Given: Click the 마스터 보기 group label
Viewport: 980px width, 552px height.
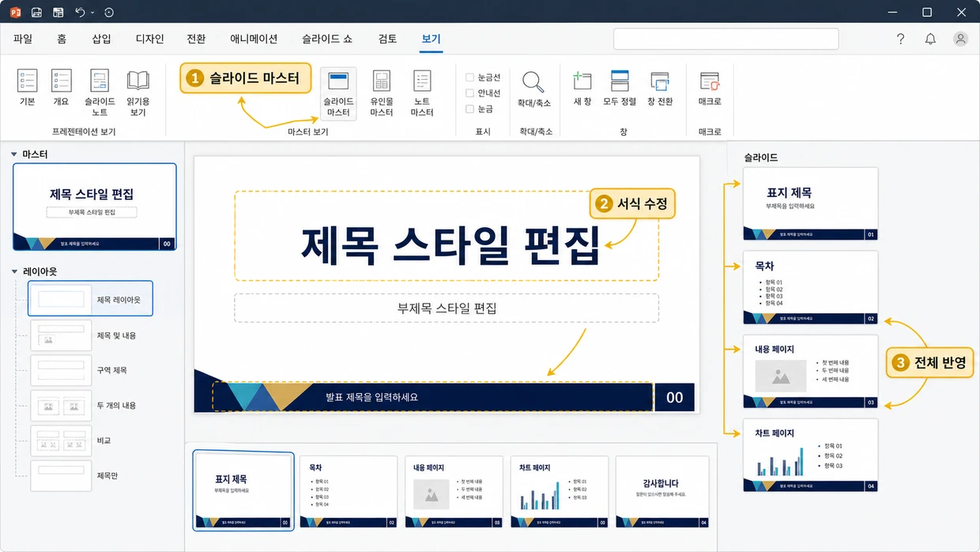Looking at the screenshot, I should pyautogui.click(x=308, y=132).
